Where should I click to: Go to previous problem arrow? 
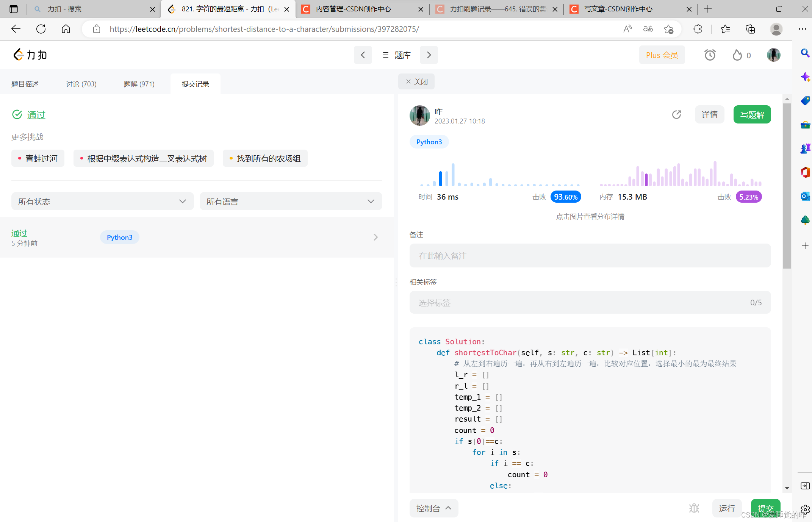point(363,55)
